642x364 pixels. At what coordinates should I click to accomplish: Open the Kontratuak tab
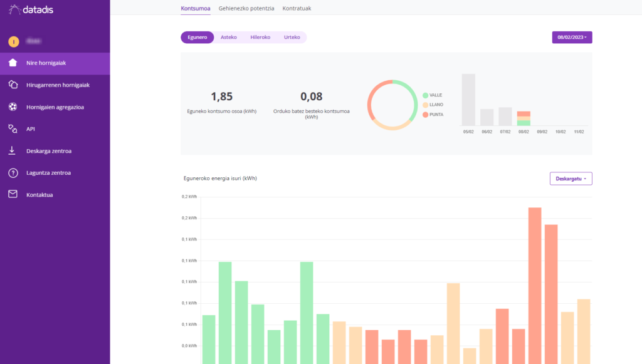pyautogui.click(x=297, y=8)
